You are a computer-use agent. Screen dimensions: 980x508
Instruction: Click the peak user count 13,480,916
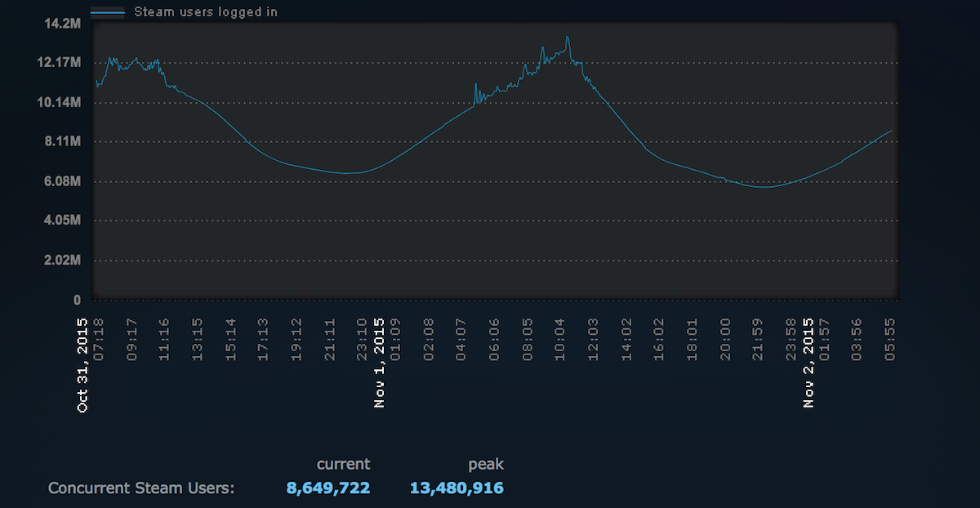pyautogui.click(x=457, y=488)
